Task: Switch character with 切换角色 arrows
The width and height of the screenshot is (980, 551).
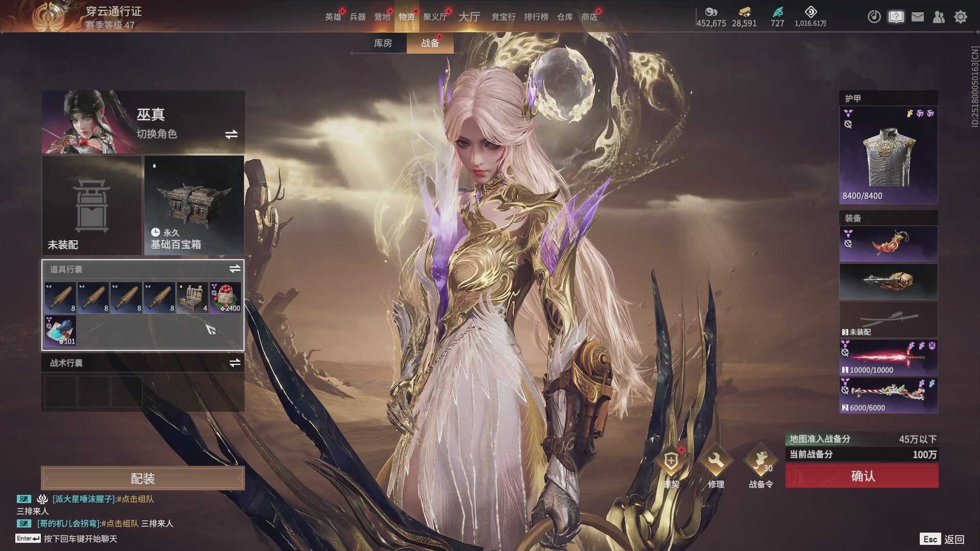Action: [231, 134]
